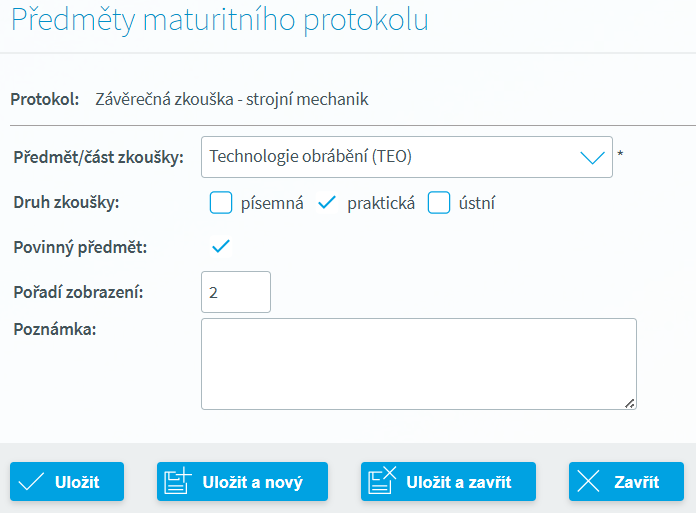Click the Uložit a zavřít button label
The width and height of the screenshot is (696, 513).
tap(459, 482)
